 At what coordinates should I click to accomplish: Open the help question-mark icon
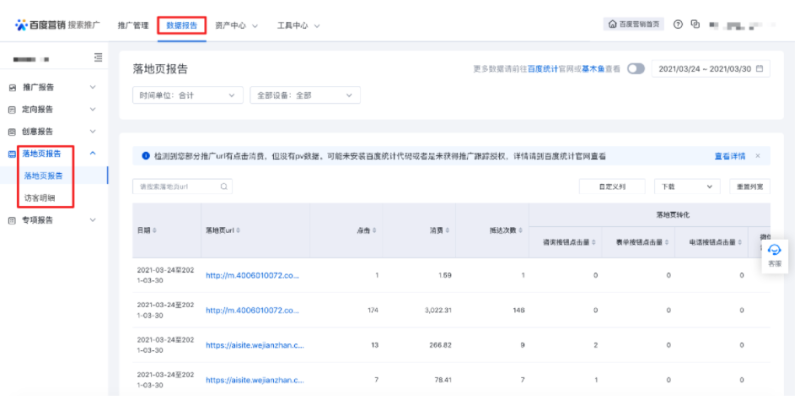(x=678, y=24)
